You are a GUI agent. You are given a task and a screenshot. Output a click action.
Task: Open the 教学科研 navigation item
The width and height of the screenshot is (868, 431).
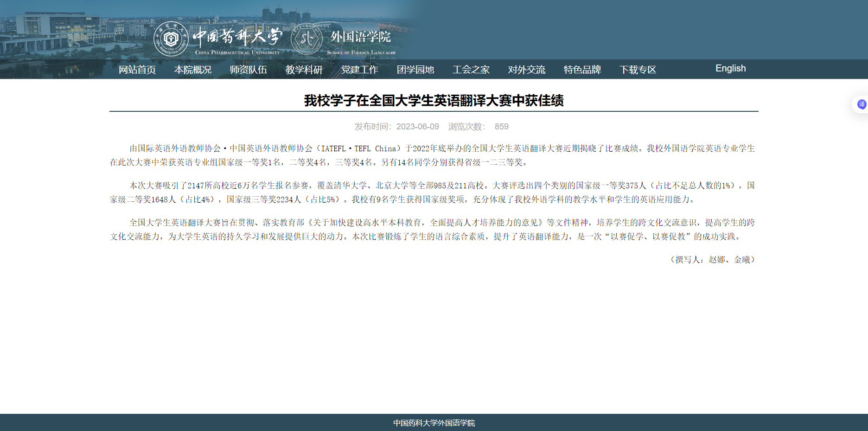304,70
